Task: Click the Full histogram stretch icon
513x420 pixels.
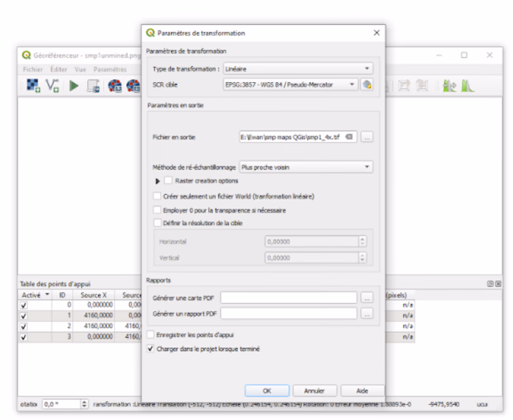Action: point(467,86)
